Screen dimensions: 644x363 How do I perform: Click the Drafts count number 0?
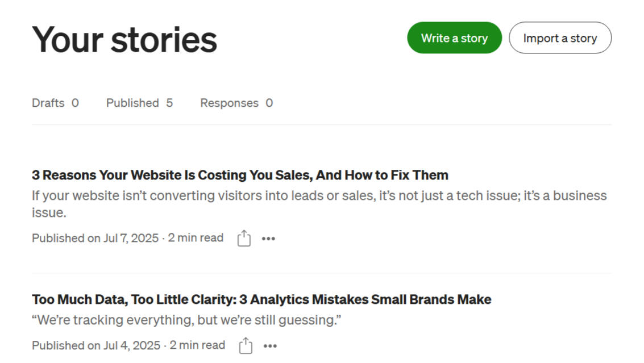pyautogui.click(x=75, y=103)
